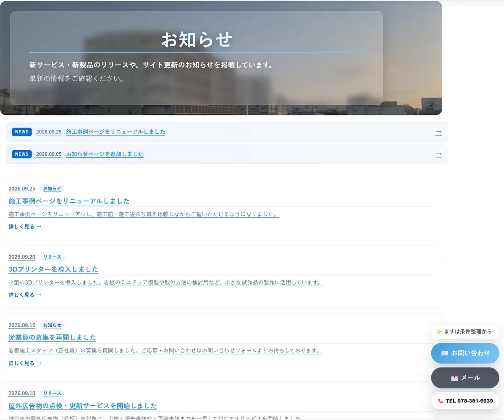
Task: Click 詳しく見る under the 従業員の募集 article
Action: (x=25, y=363)
